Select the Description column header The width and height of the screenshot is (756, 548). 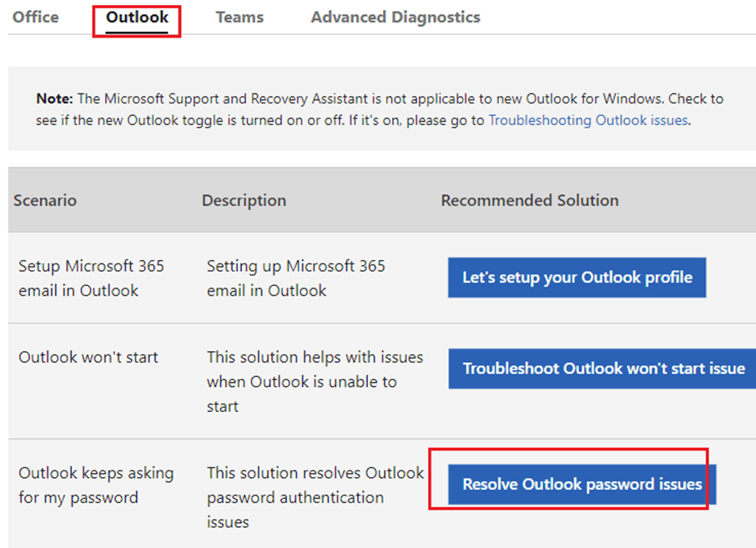[x=244, y=200]
